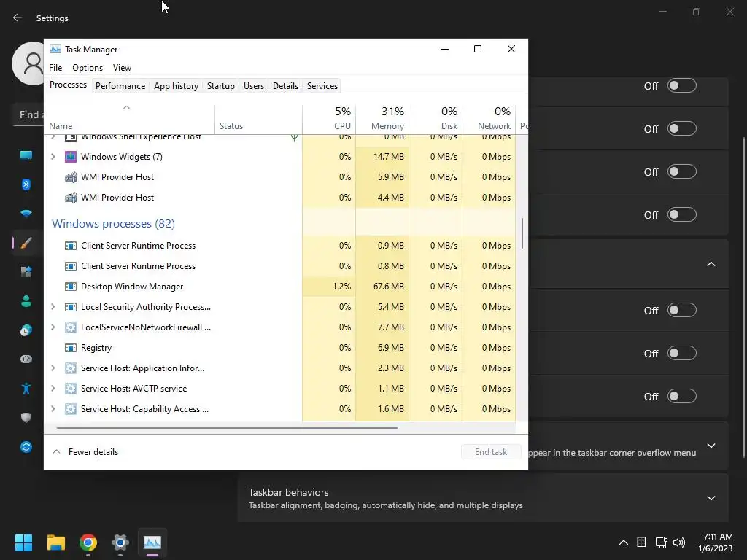This screenshot has width=747, height=560.
Task: Expand Service Host: Application Infor... row
Action: pyautogui.click(x=53, y=368)
